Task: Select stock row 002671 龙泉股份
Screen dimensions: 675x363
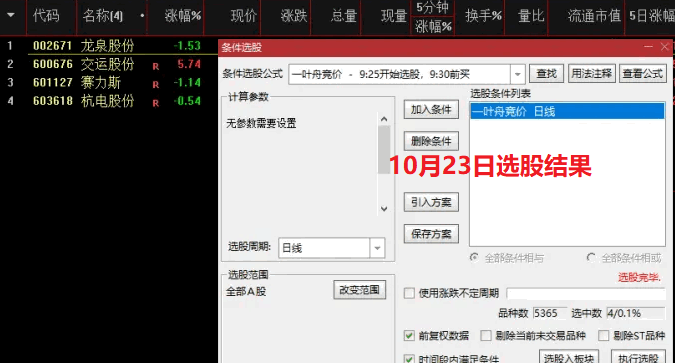Action: click(108, 46)
